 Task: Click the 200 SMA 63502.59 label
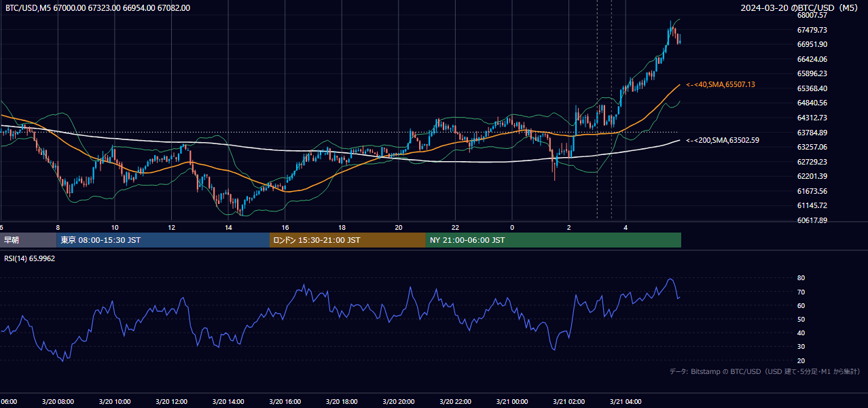click(x=723, y=141)
